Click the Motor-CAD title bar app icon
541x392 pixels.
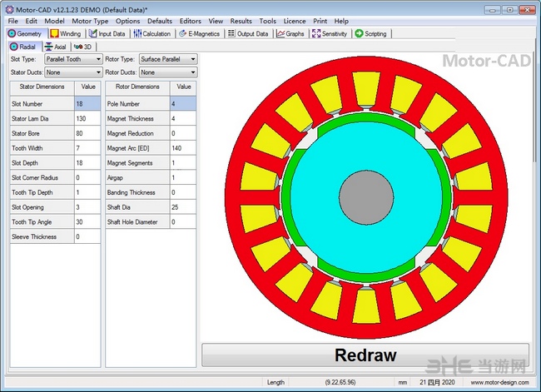pos(10,10)
